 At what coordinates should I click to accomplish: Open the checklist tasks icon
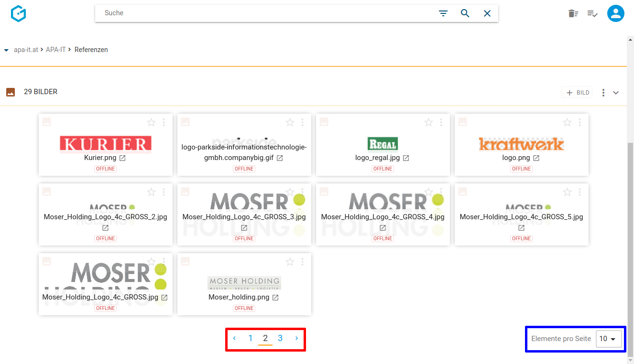(x=592, y=13)
